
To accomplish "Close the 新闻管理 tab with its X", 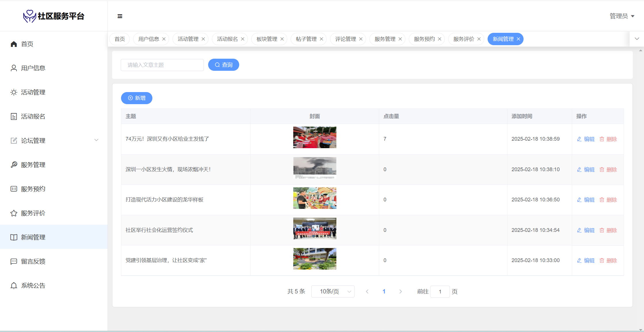I will coord(518,39).
